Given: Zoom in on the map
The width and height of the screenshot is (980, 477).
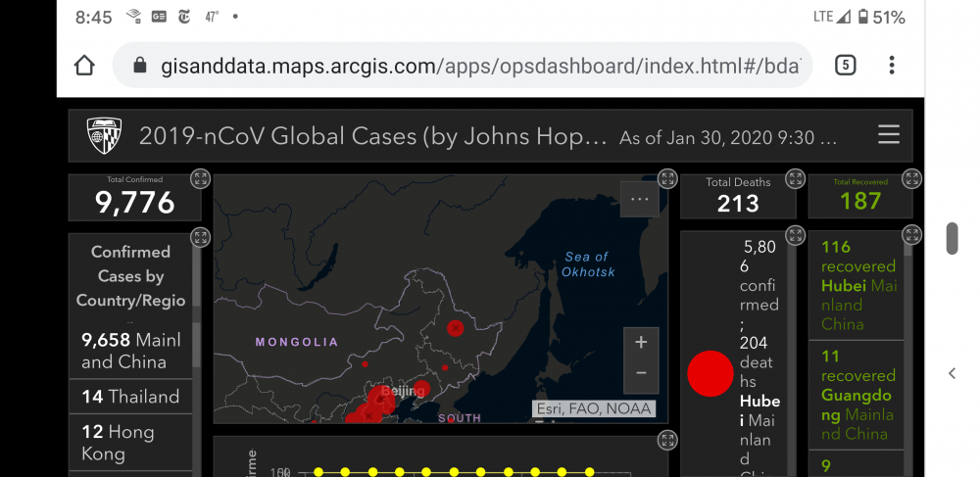Looking at the screenshot, I should pos(641,342).
